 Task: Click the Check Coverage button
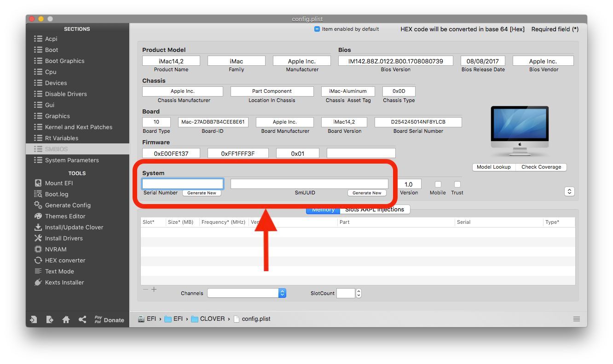coord(541,167)
